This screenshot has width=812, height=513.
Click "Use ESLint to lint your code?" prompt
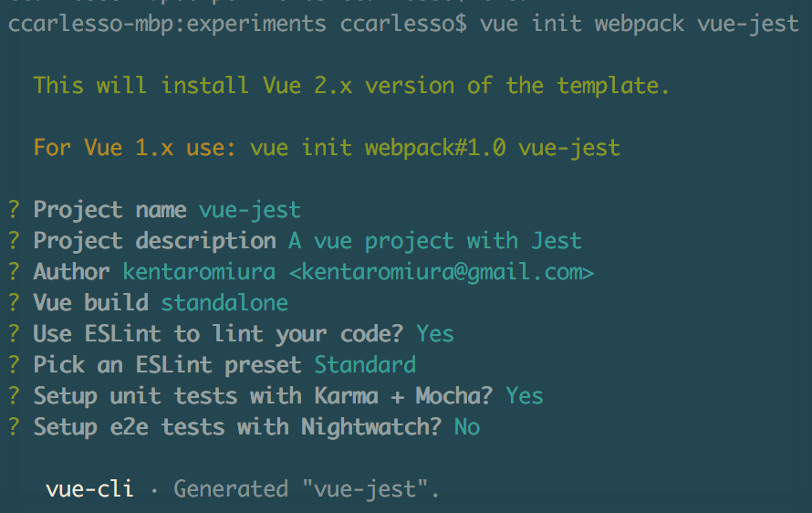pyautogui.click(x=218, y=334)
